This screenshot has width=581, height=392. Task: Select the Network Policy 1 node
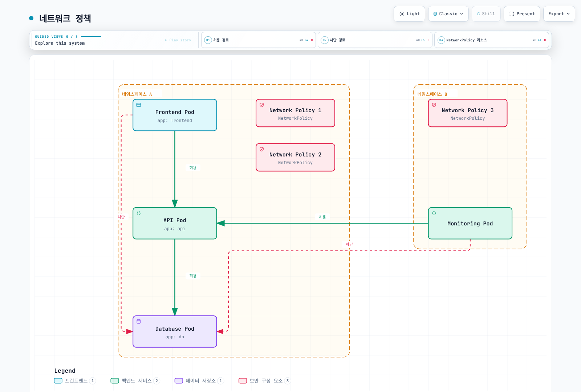[295, 113]
